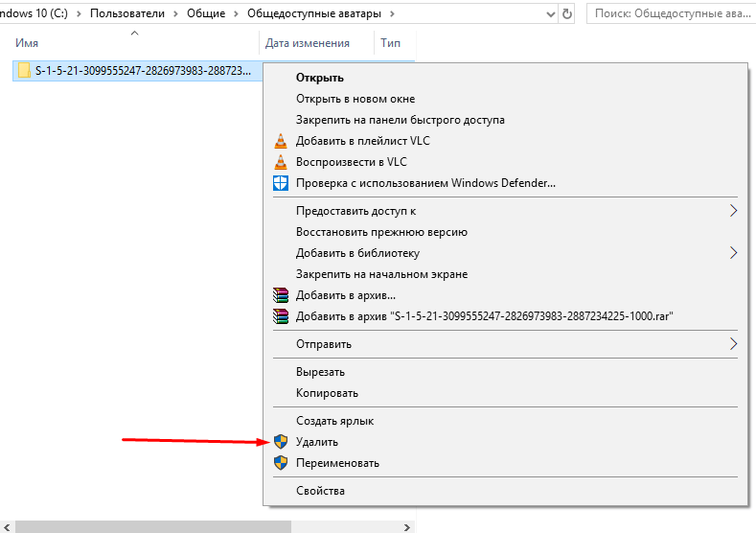756x533 pixels.
Task: Choose 'Воспроизвести в VLC'
Action: [351, 162]
